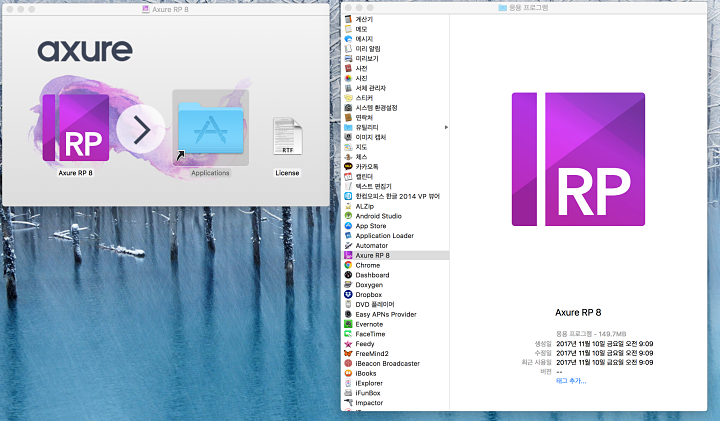The image size is (720, 421).
Task: Click the 생성일 date value
Action: (x=604, y=343)
